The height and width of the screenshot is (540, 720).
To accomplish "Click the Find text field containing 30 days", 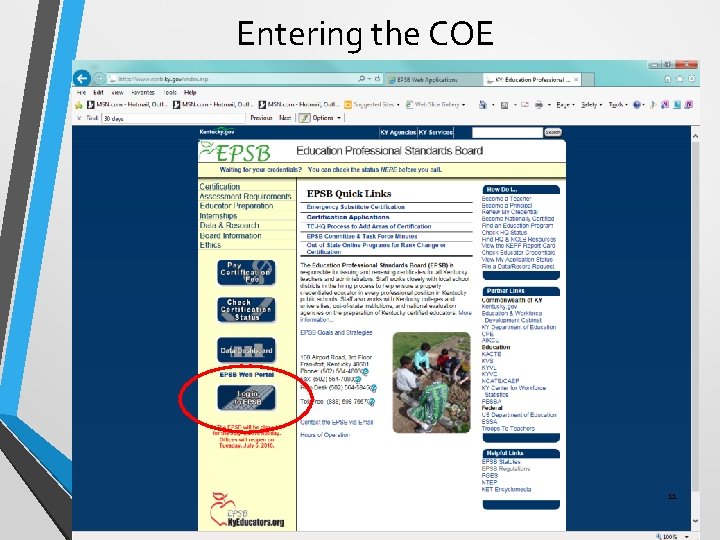I will point(174,118).
